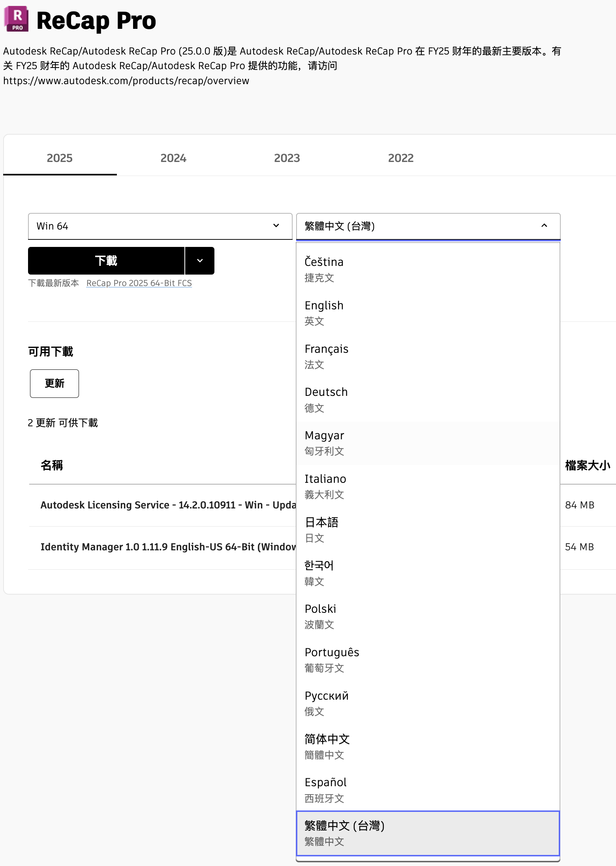Screen dimensions: 616x866
Task: Select the highlighted 繁體中文 (台灣) option
Action: tap(428, 833)
